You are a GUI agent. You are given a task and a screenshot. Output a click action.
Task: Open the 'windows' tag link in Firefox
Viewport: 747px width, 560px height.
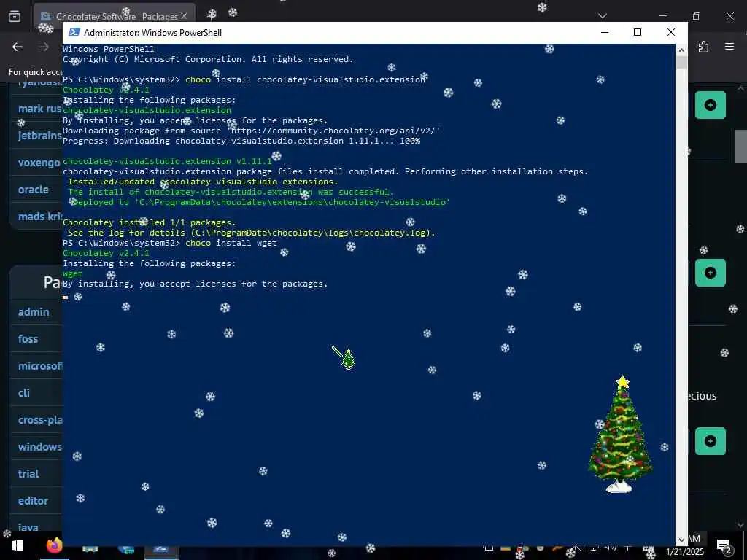pyautogui.click(x=40, y=447)
